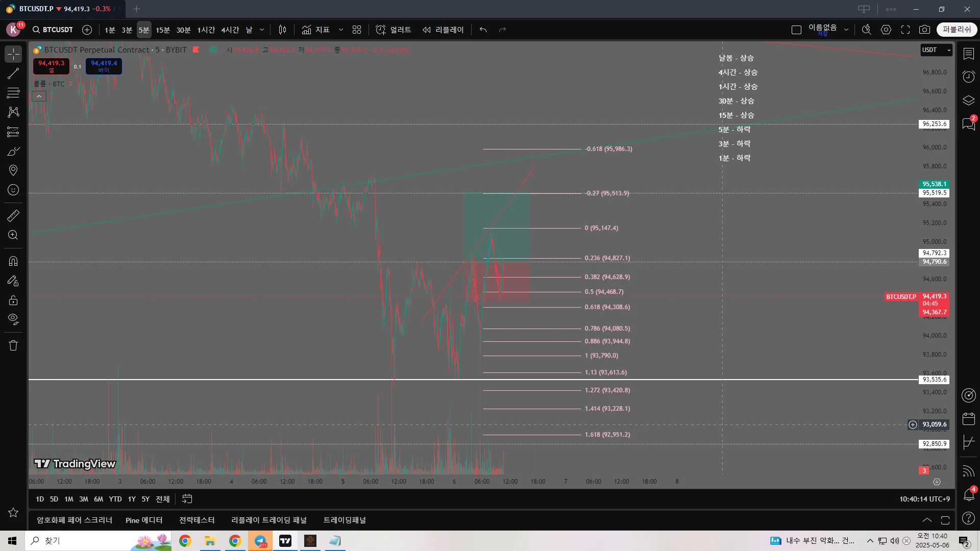The image size is (980, 551).
Task: Open the Pine 에디터 tab
Action: [x=144, y=520]
